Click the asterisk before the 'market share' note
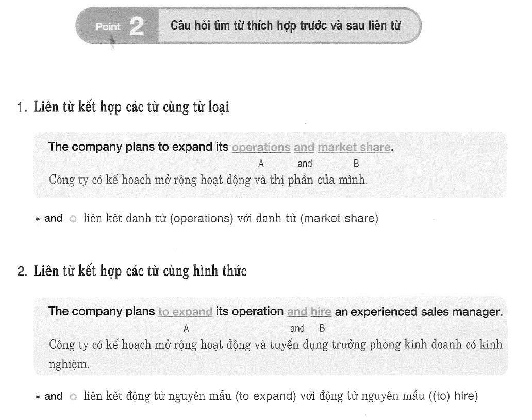 coord(38,219)
